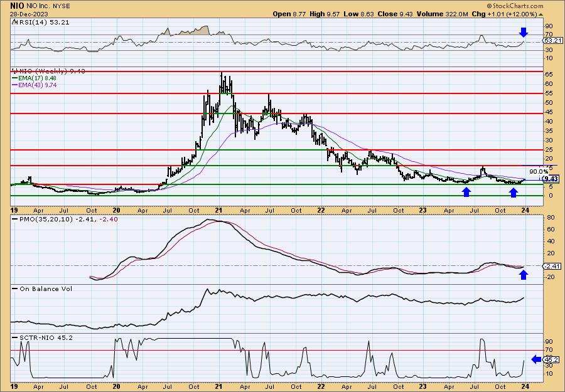Viewport: 565px width, 392px height.
Task: Click the EMA(17) 8.48 legend text
Action: pyautogui.click(x=37, y=78)
